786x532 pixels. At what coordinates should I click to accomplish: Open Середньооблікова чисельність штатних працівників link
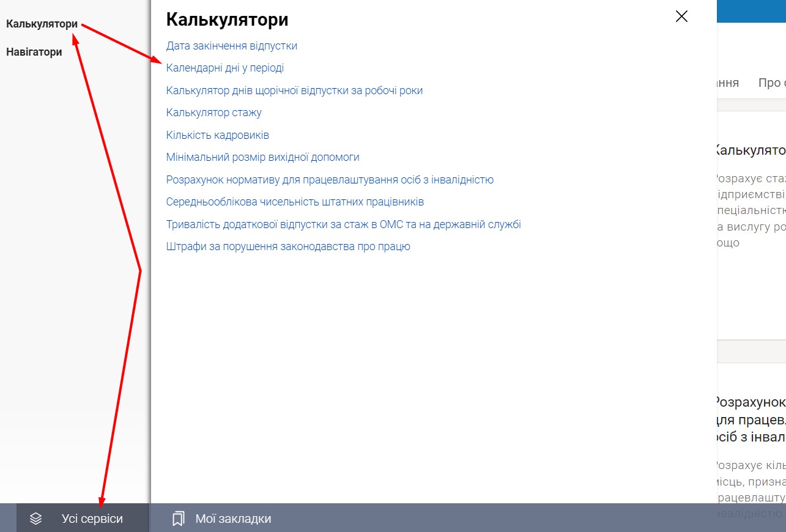[295, 202]
